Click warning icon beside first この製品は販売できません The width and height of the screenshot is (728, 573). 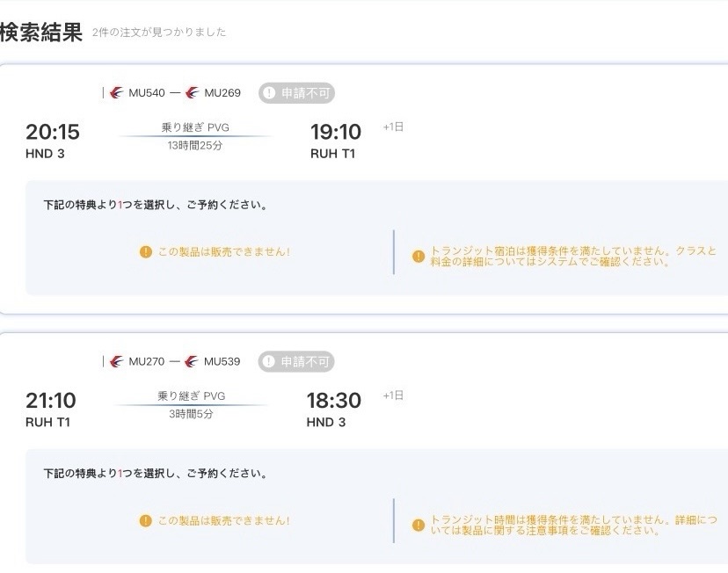(x=146, y=252)
